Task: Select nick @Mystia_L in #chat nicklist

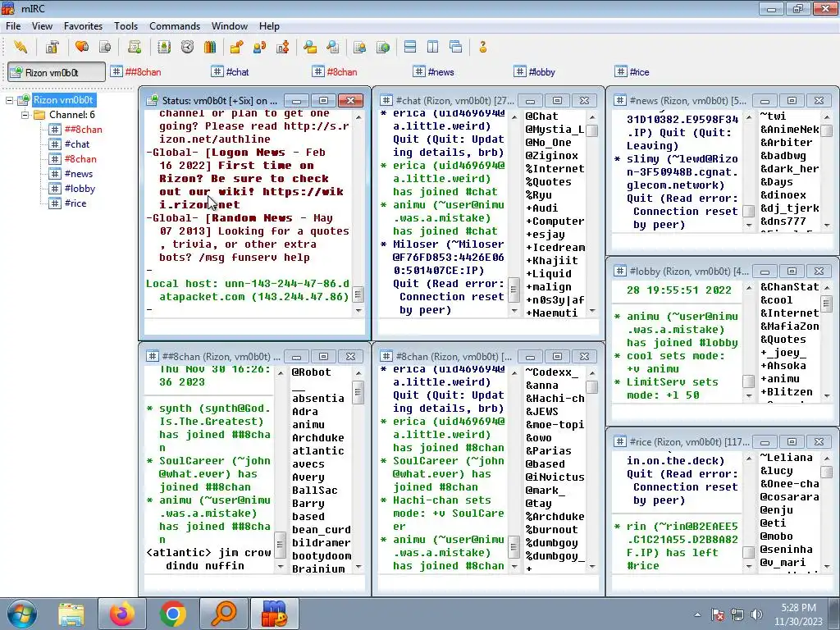Action: point(555,129)
